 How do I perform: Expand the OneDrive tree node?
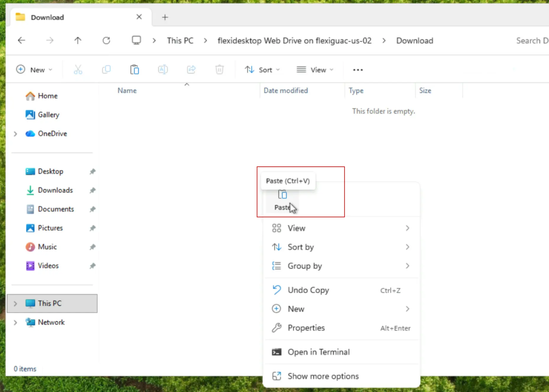[15, 134]
